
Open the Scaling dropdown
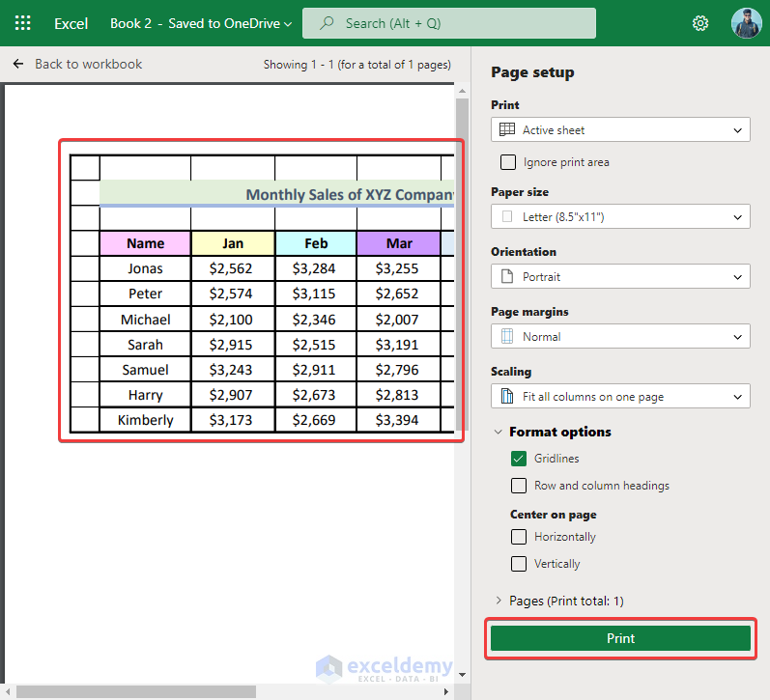click(x=620, y=396)
